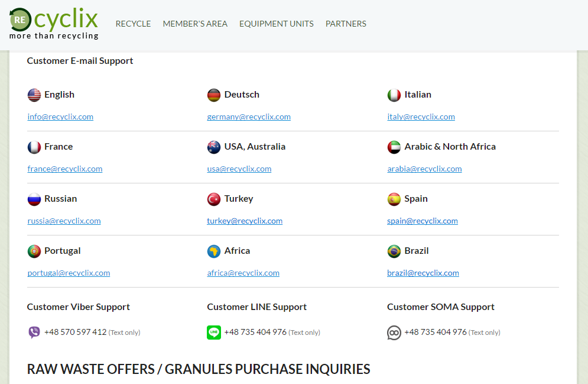588x384 pixels.
Task: Click the SOMA support icon
Action: pos(394,333)
